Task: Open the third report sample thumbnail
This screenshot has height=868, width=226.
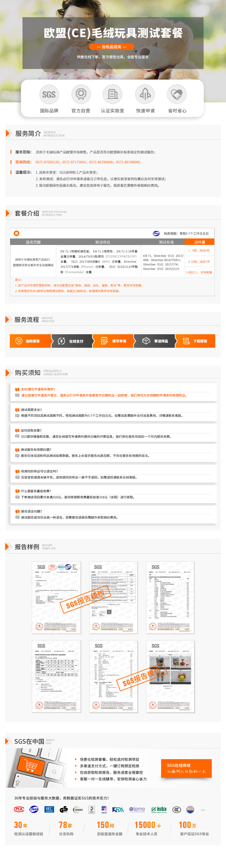Action: tap(170, 598)
